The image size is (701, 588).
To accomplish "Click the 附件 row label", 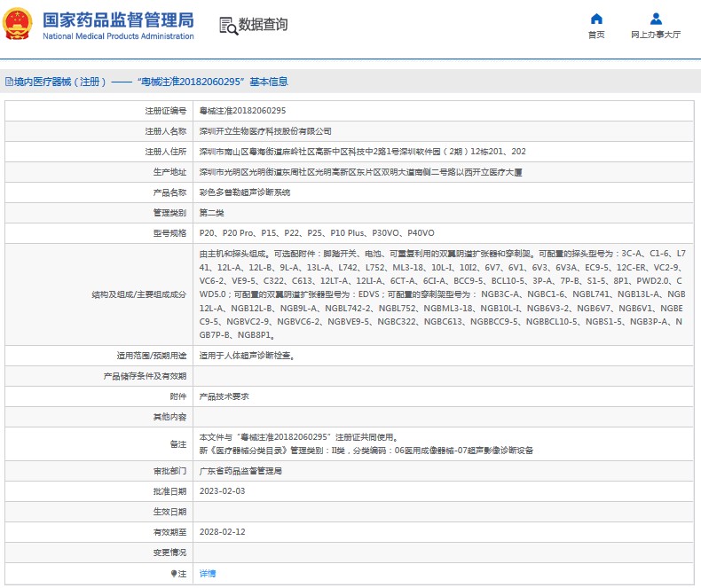I will point(178,396).
